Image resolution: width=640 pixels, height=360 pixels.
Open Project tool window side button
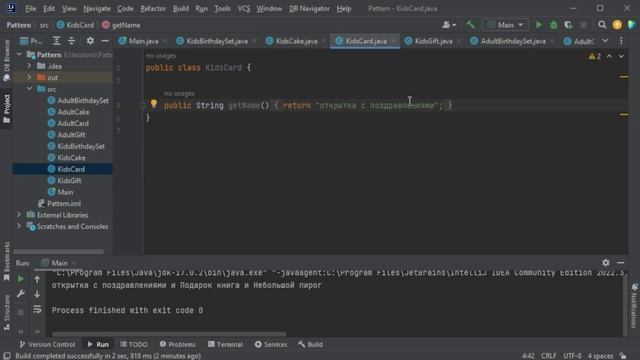7,109
